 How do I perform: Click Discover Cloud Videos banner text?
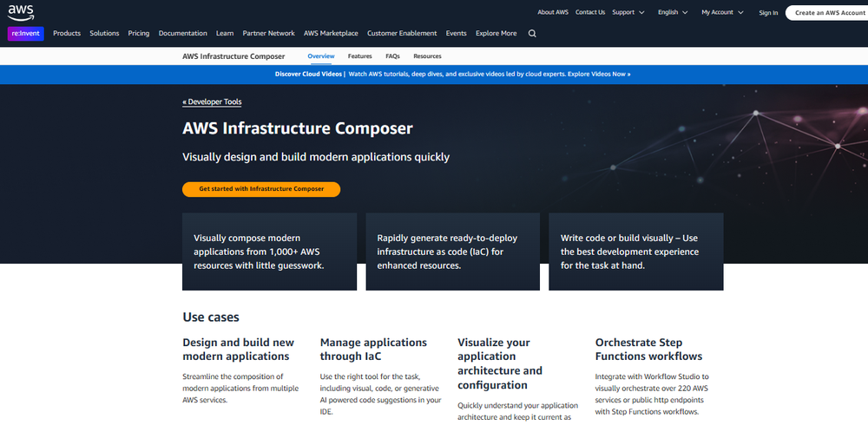point(308,74)
